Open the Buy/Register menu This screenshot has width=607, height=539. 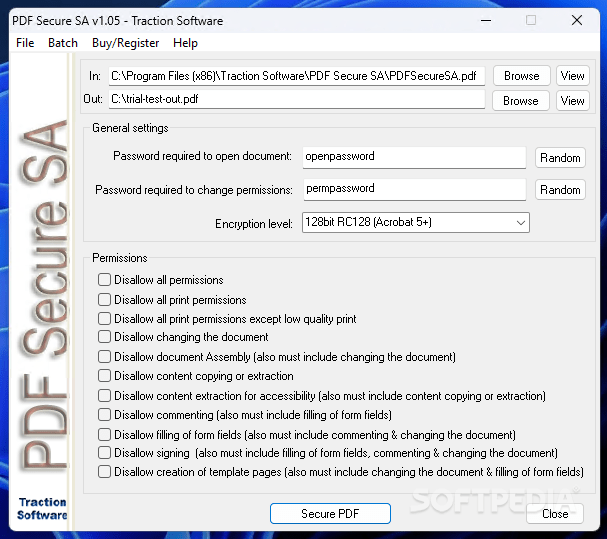(125, 43)
